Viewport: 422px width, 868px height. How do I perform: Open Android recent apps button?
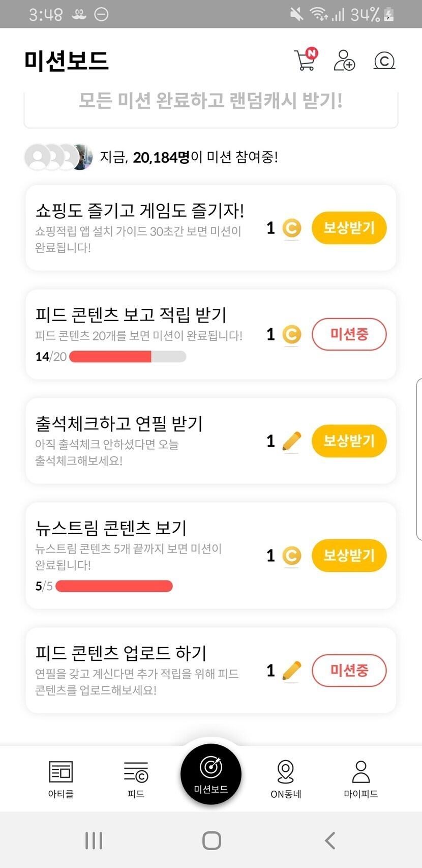tap(94, 840)
